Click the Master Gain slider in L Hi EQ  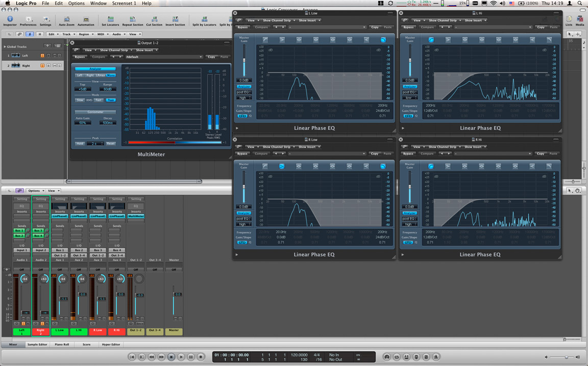(410, 60)
